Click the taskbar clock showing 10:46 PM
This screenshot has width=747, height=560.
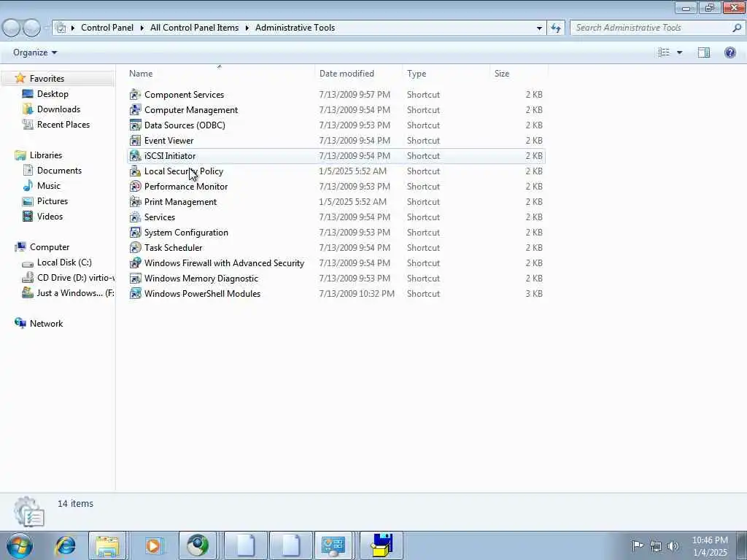click(x=710, y=546)
